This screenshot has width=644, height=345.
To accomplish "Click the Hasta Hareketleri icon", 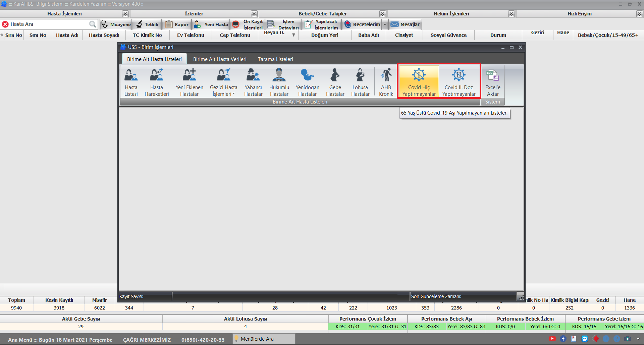I will tap(157, 82).
